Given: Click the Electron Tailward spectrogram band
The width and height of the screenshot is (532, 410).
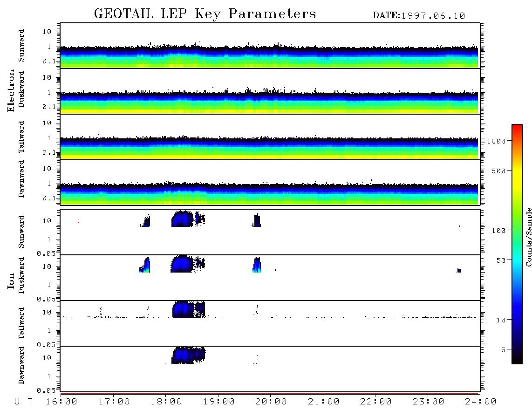Looking at the screenshot, I should click(269, 148).
